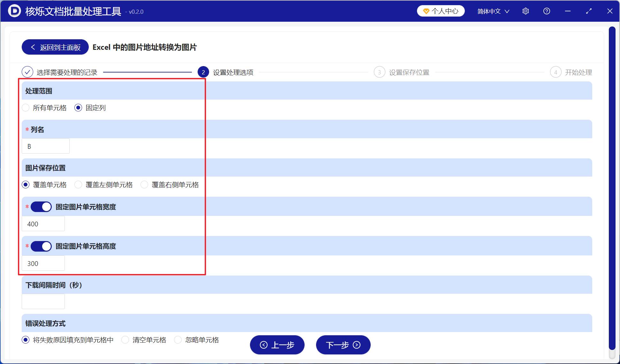Click the 下载间隔时间 input field
The width and height of the screenshot is (620, 364).
(x=43, y=301)
